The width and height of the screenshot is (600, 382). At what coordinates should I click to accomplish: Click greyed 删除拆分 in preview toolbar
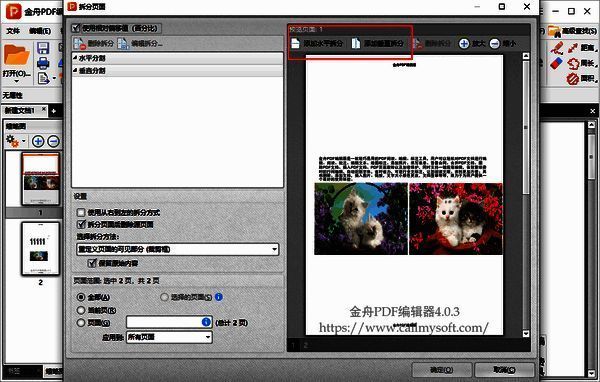tap(432, 44)
